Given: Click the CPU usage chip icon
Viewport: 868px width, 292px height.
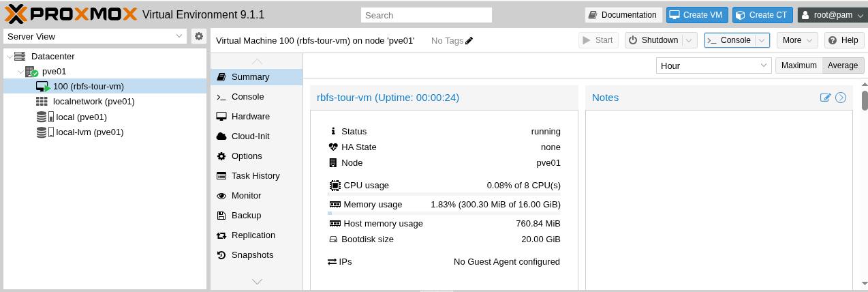Looking at the screenshot, I should [335, 185].
